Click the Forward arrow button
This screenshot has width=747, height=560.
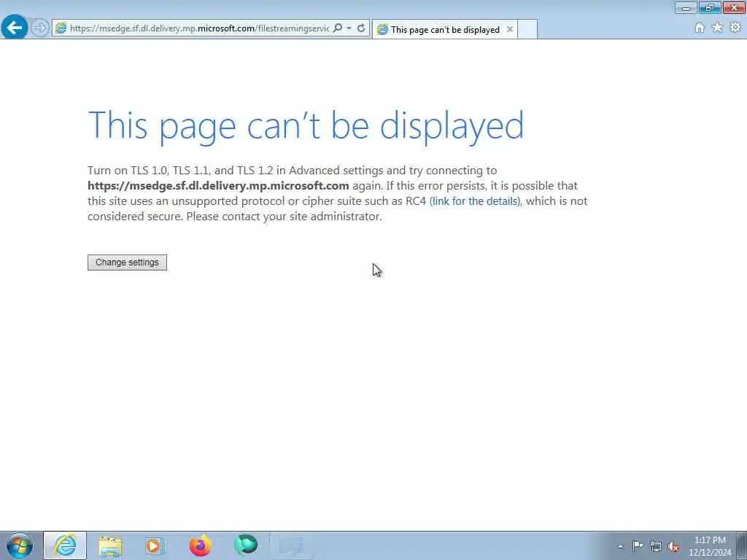[40, 28]
